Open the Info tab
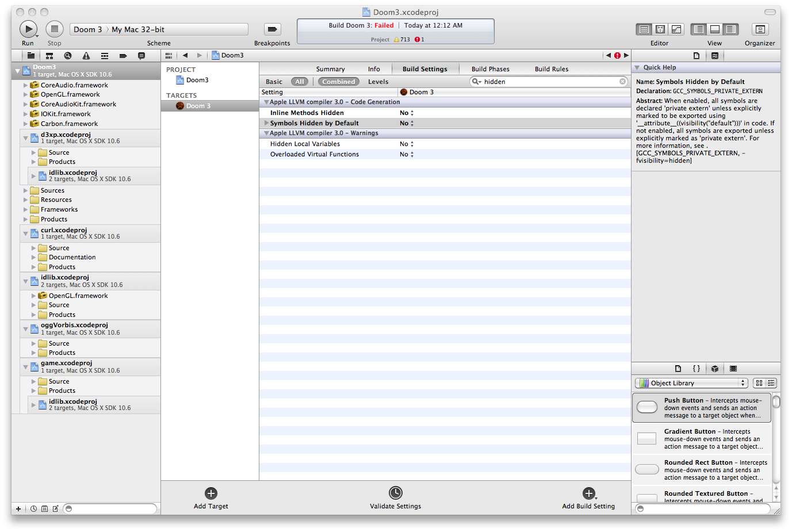792x532 pixels. [374, 69]
